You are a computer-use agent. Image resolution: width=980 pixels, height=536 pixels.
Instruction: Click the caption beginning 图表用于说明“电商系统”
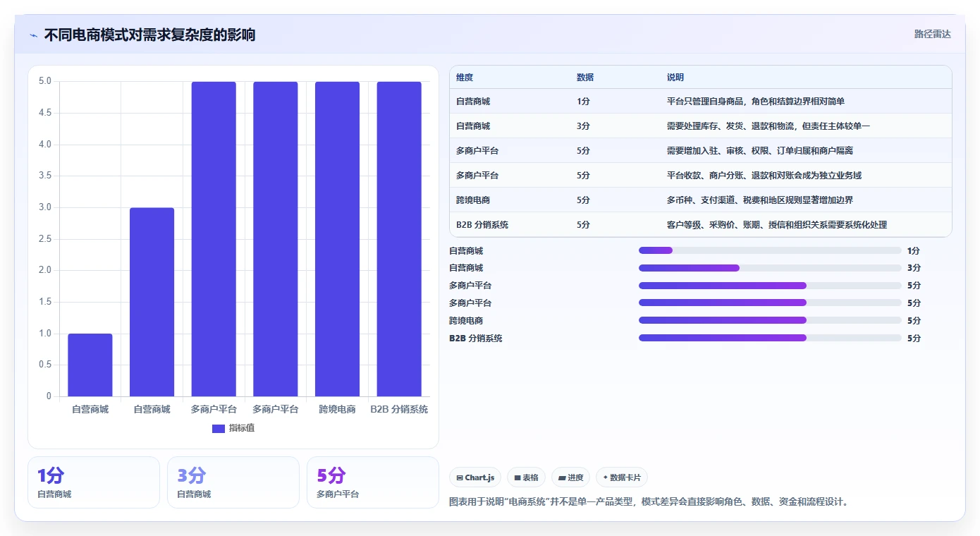point(649,502)
